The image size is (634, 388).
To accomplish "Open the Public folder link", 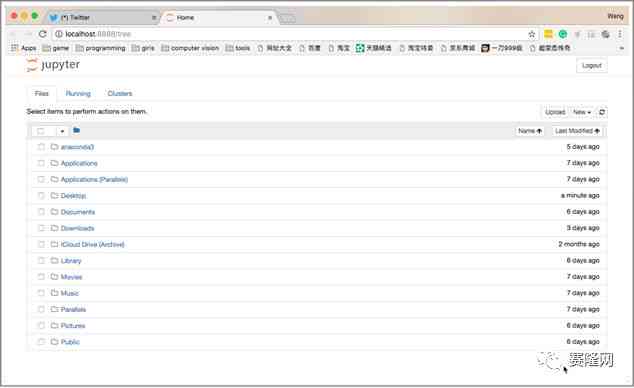I will click(x=70, y=342).
